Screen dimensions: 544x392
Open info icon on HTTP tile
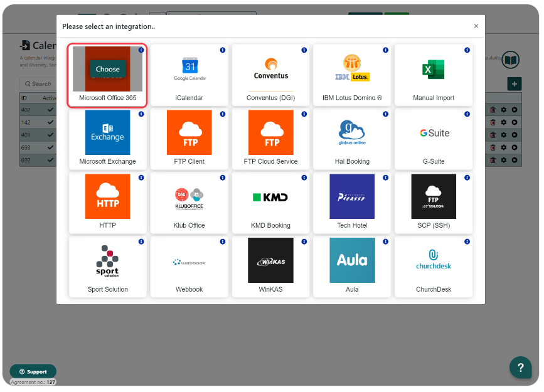pos(141,177)
